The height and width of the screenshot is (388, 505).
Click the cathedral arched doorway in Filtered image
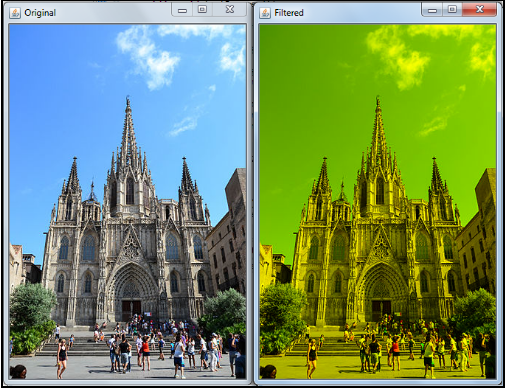[x=382, y=293]
